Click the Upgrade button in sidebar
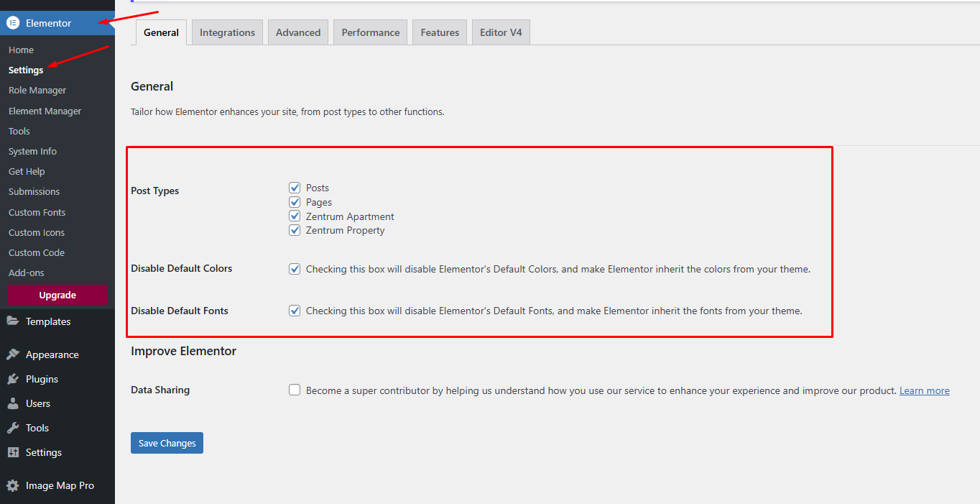The height and width of the screenshot is (504, 980). pos(57,295)
